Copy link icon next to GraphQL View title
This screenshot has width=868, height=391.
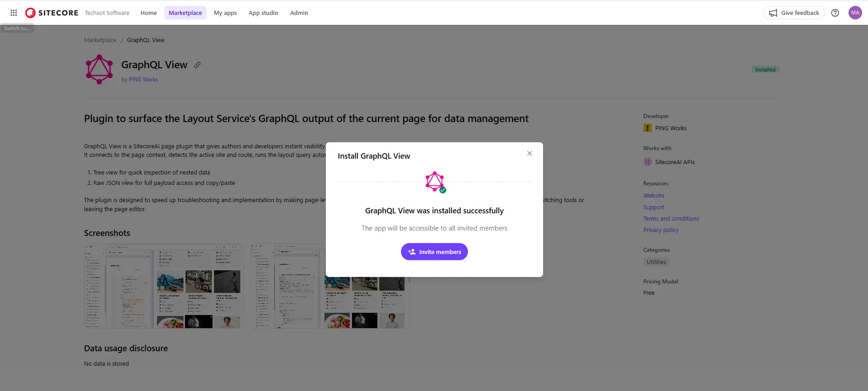tap(197, 65)
